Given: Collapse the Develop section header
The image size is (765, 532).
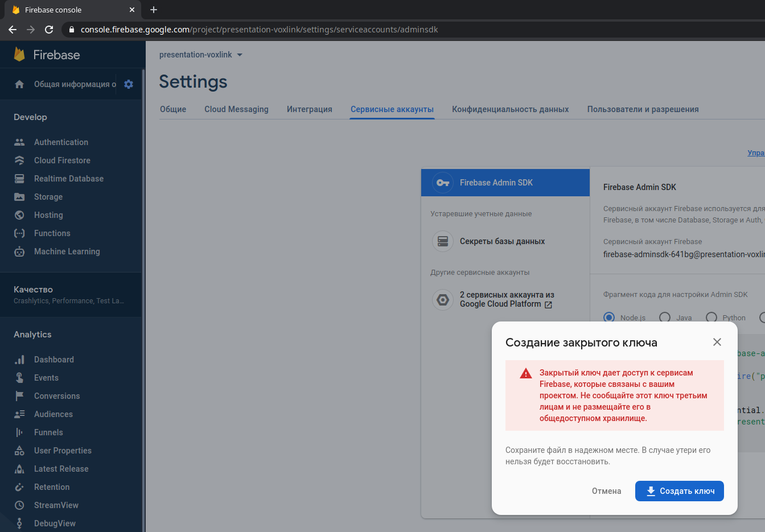Looking at the screenshot, I should click(x=30, y=117).
